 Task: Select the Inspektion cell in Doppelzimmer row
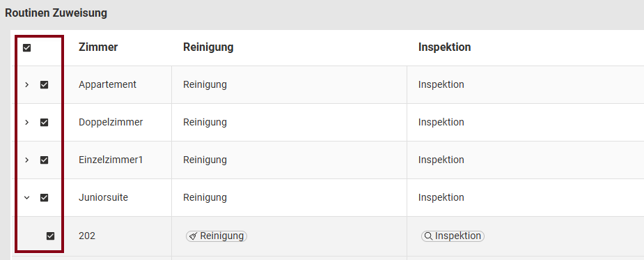pyautogui.click(x=526, y=123)
